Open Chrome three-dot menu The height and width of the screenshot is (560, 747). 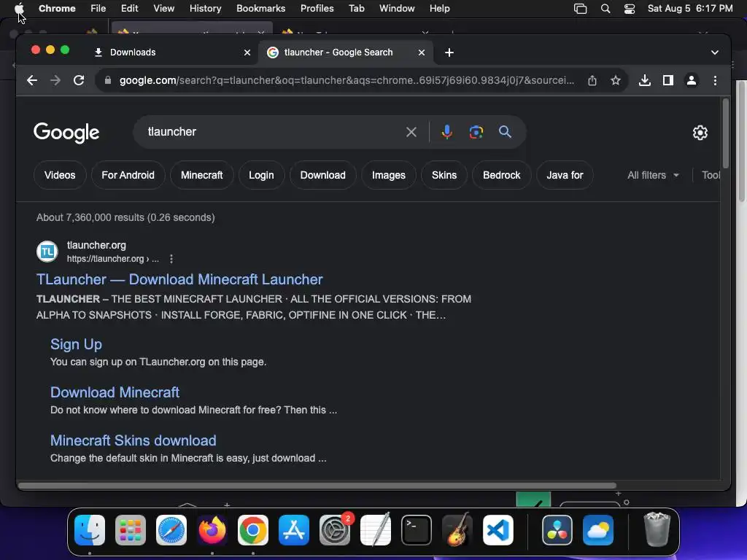tap(715, 80)
